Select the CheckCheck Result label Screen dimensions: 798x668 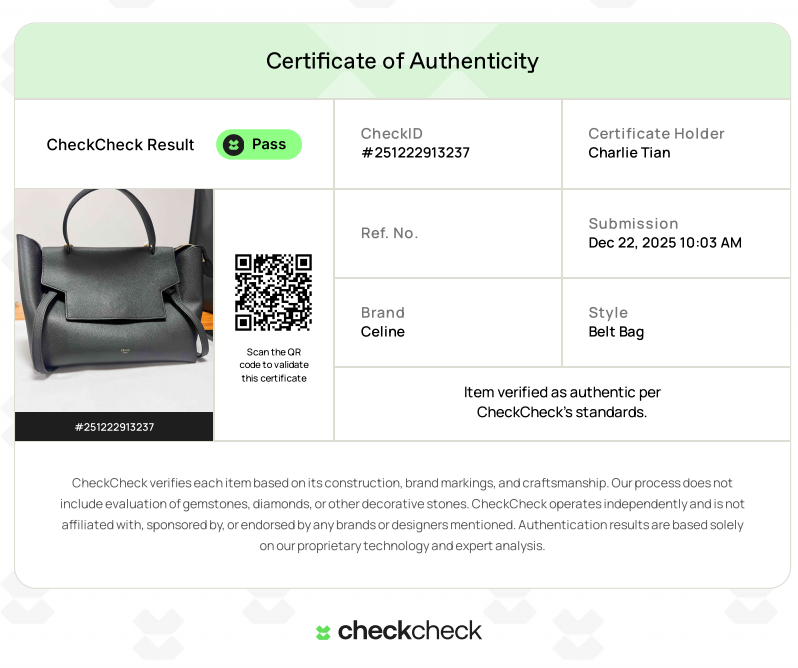pyautogui.click(x=120, y=145)
